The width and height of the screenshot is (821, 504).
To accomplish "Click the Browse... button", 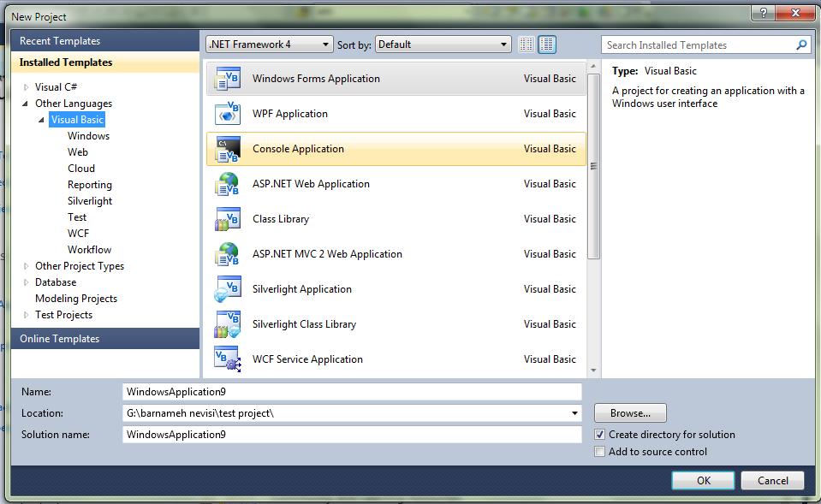I will [x=630, y=413].
